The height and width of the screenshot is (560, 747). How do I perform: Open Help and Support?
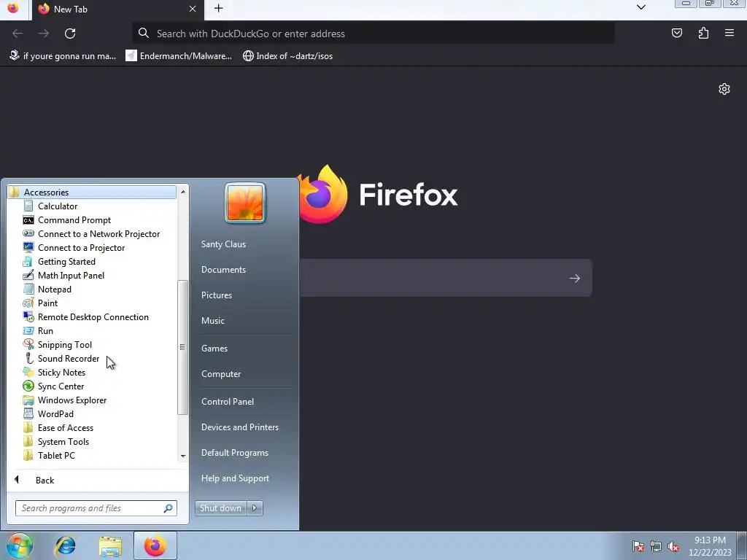click(235, 478)
